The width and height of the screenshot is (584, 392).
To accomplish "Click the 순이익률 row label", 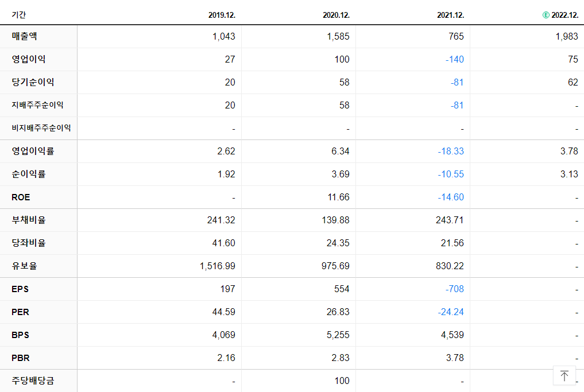I will [x=28, y=174].
